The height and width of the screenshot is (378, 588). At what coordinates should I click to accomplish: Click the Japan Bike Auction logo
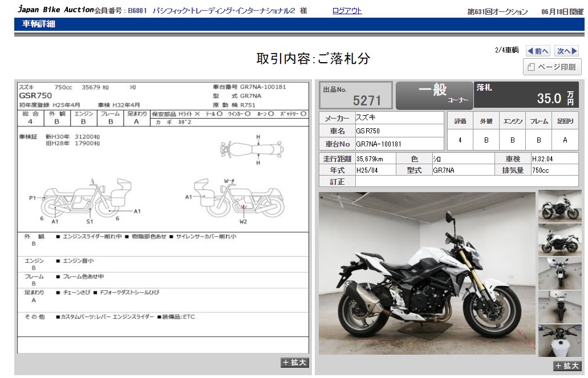click(56, 9)
